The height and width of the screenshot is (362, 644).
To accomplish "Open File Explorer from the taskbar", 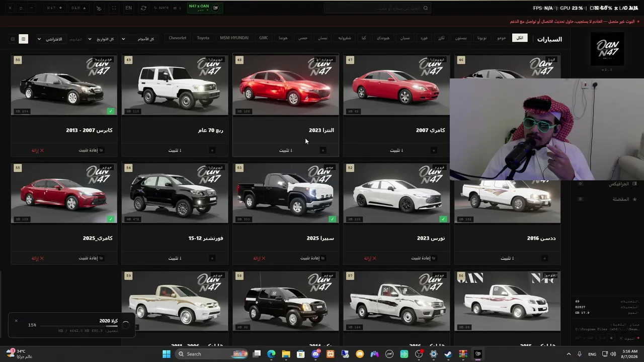I will (286, 354).
